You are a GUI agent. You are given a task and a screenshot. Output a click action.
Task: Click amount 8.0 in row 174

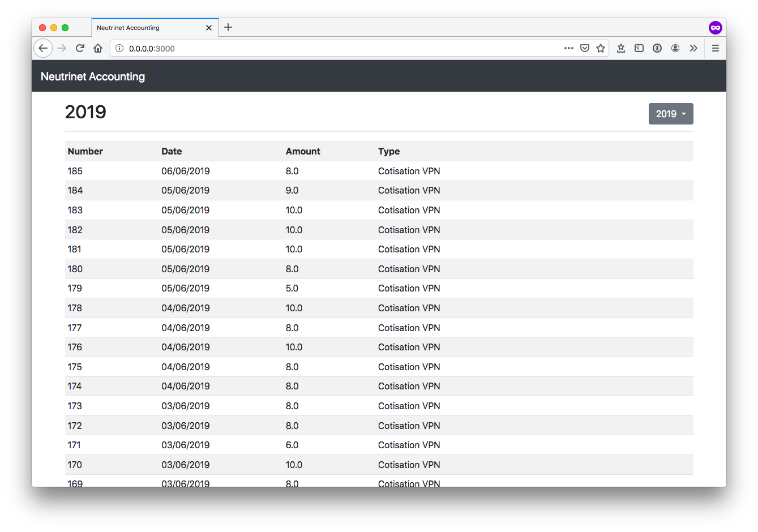[x=292, y=386]
